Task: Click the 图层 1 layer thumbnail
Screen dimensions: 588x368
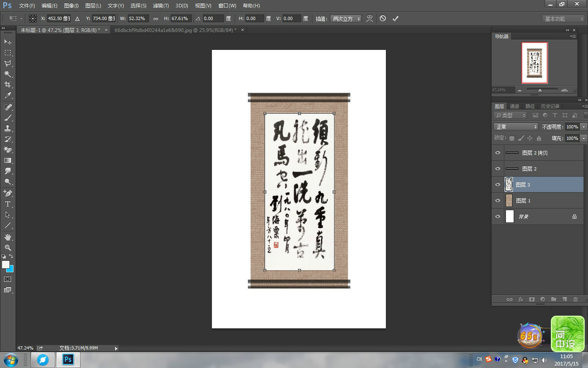Action: 509,200
